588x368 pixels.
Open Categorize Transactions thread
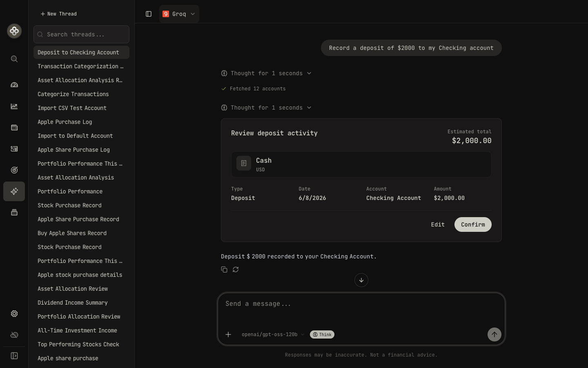point(81,94)
